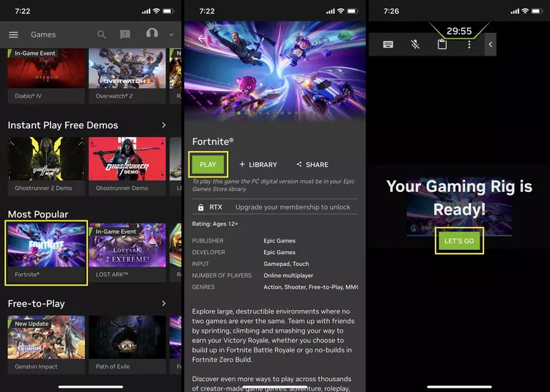Viewport: 550px width, 392px height.
Task: Open the Genshin Impact game tile
Action: pyautogui.click(x=46, y=344)
